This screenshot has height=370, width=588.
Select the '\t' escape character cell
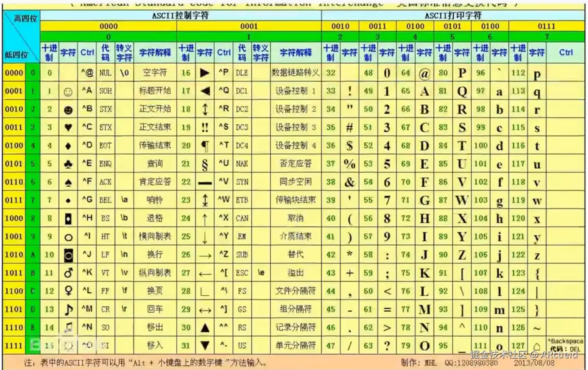[124, 236]
